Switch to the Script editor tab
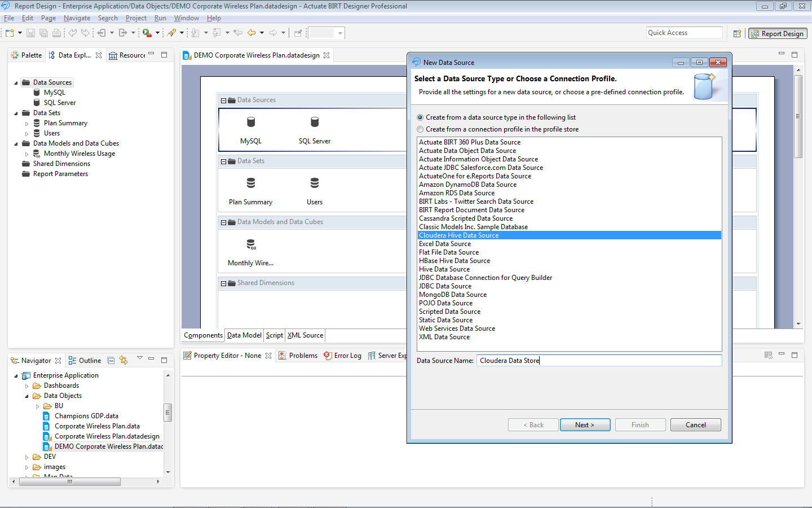Viewport: 812px width, 508px height. [x=275, y=335]
